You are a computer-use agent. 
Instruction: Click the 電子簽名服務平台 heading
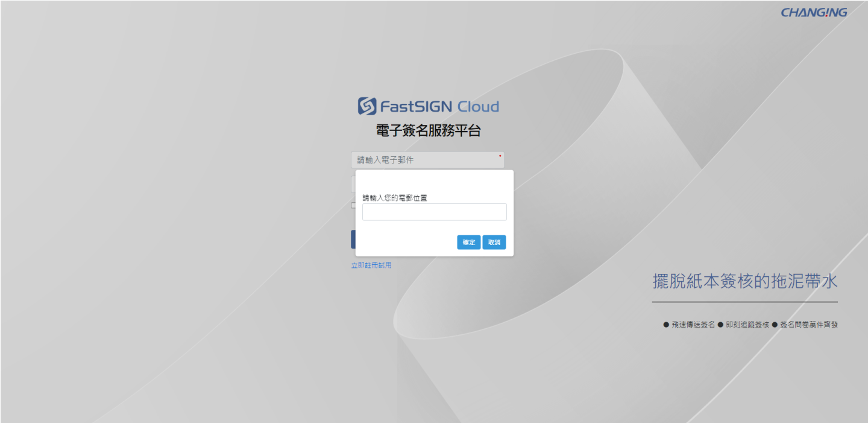428,131
